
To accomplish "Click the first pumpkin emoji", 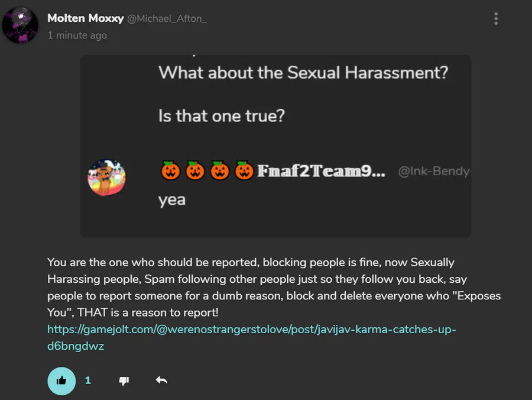I will 170,171.
